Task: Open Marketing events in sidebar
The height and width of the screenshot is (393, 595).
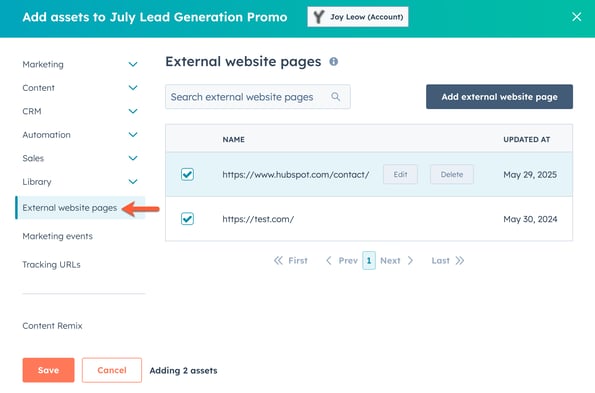Action: click(x=57, y=236)
